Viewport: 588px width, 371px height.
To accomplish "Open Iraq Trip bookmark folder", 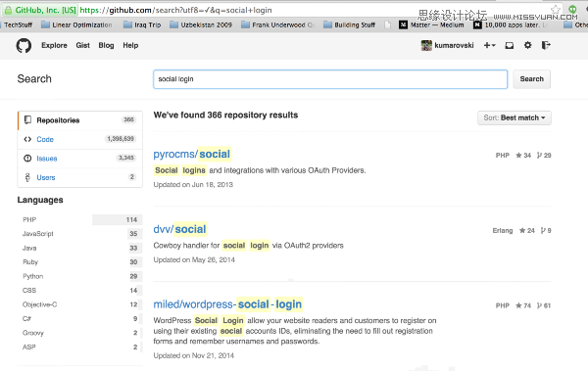I will (x=142, y=24).
